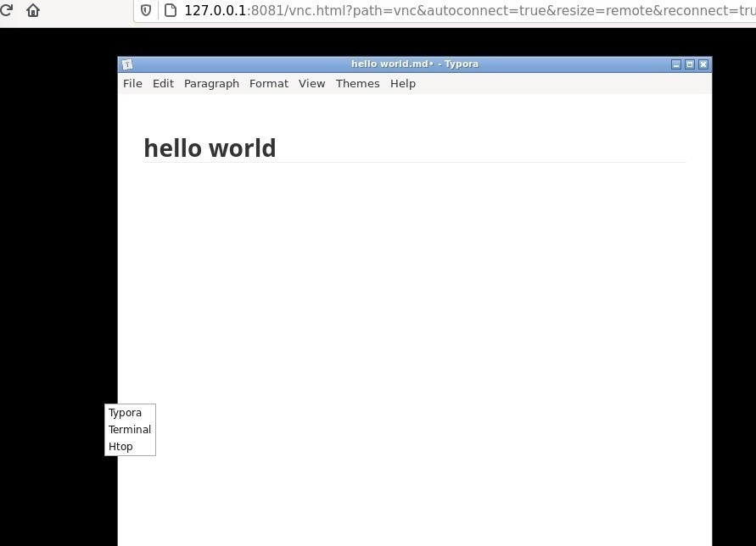Maximize the Typora window
Screen dimensions: 756x546
[690, 64]
